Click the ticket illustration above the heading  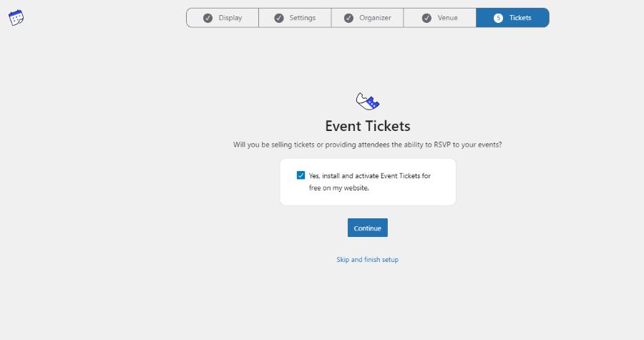pos(368,102)
